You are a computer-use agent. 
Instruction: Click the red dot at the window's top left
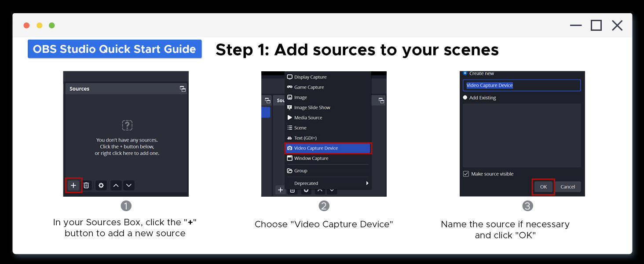pos(26,26)
